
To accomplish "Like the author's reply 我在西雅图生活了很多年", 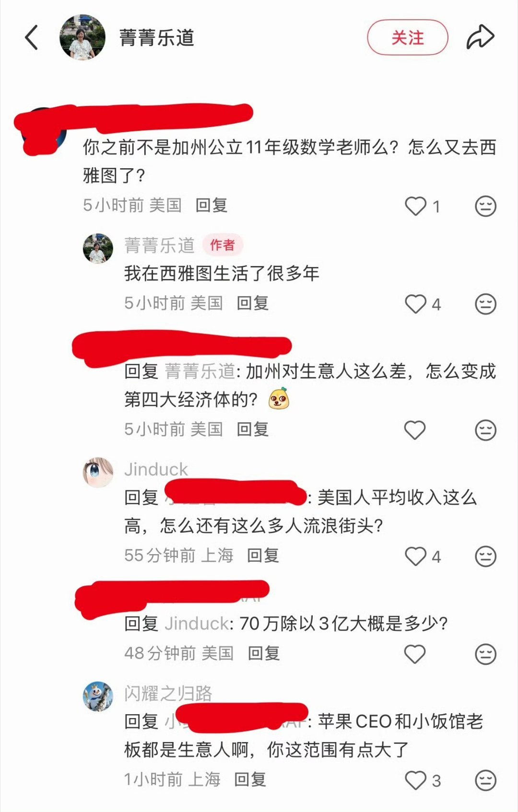I will [x=415, y=304].
